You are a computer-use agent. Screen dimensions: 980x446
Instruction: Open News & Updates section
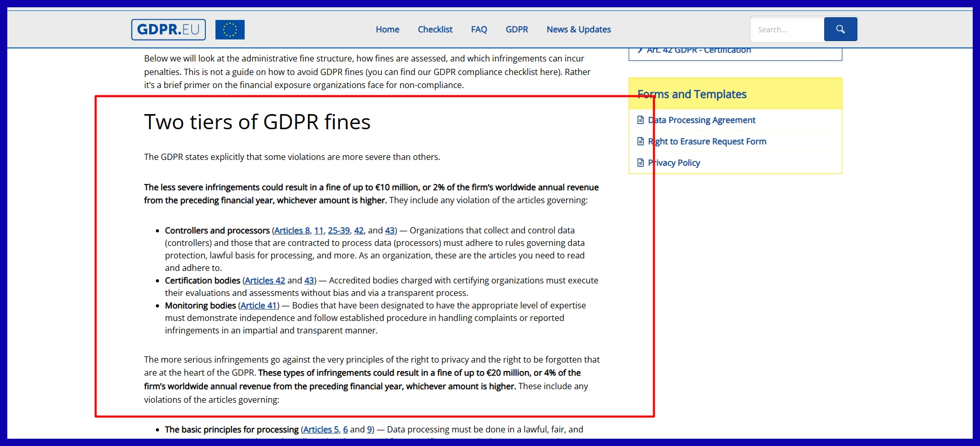click(x=578, y=30)
